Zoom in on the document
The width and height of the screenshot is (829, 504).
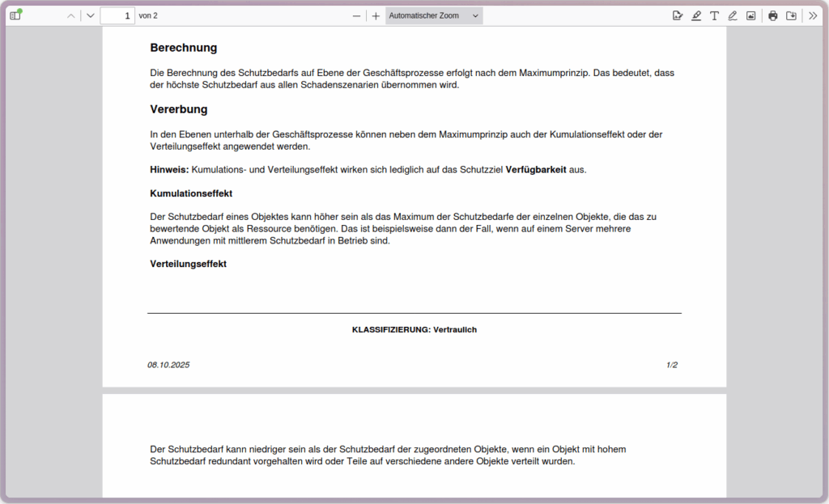[x=376, y=15]
